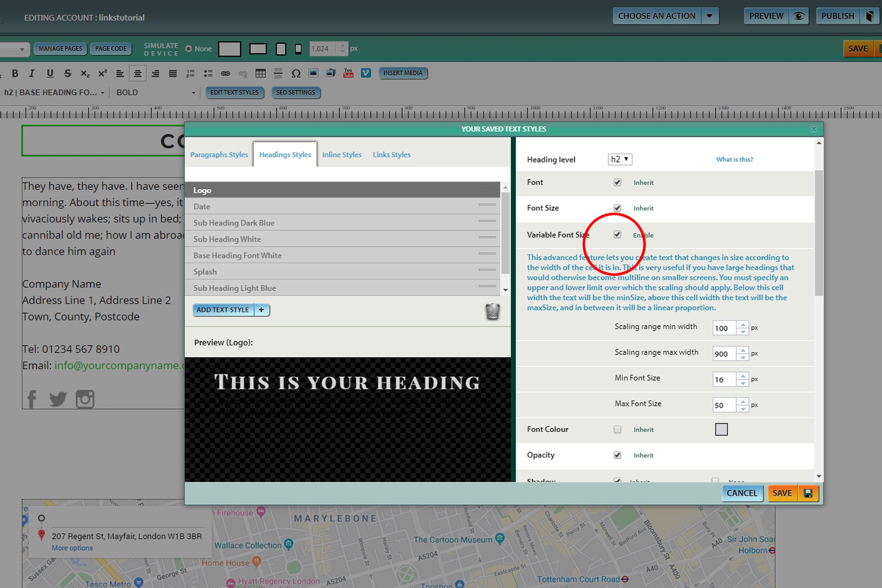Click the bullet list icon
The height and width of the screenshot is (588, 882).
tap(208, 73)
